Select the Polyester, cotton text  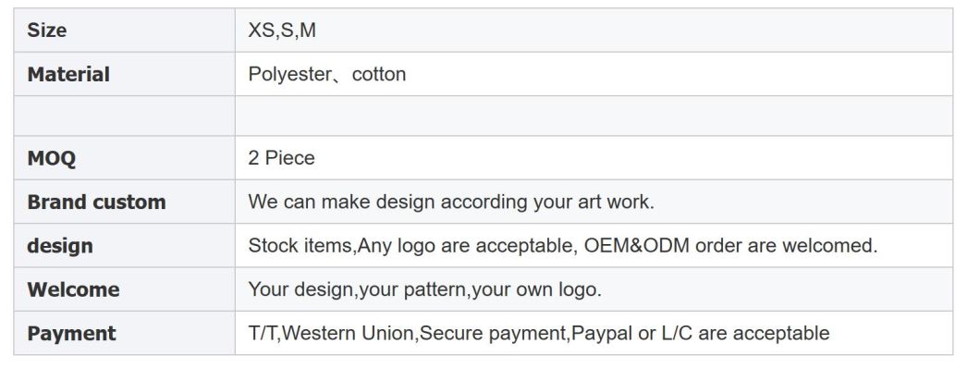(327, 74)
